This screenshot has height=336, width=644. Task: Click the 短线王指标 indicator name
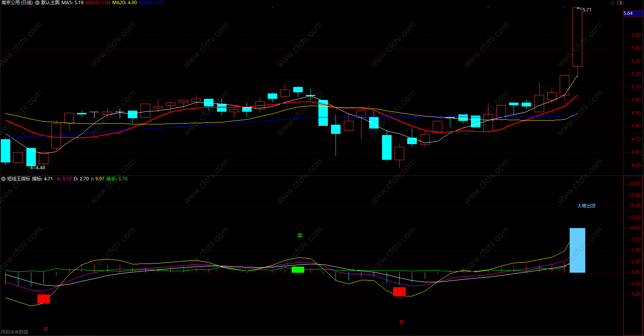point(19,179)
